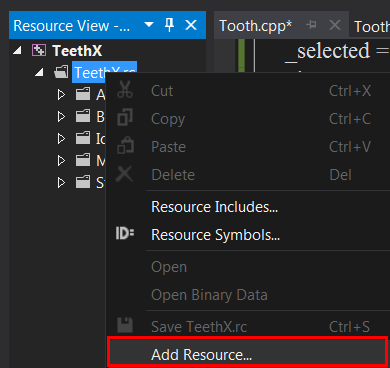Click folder icon of the Ic folder

pos(83,138)
